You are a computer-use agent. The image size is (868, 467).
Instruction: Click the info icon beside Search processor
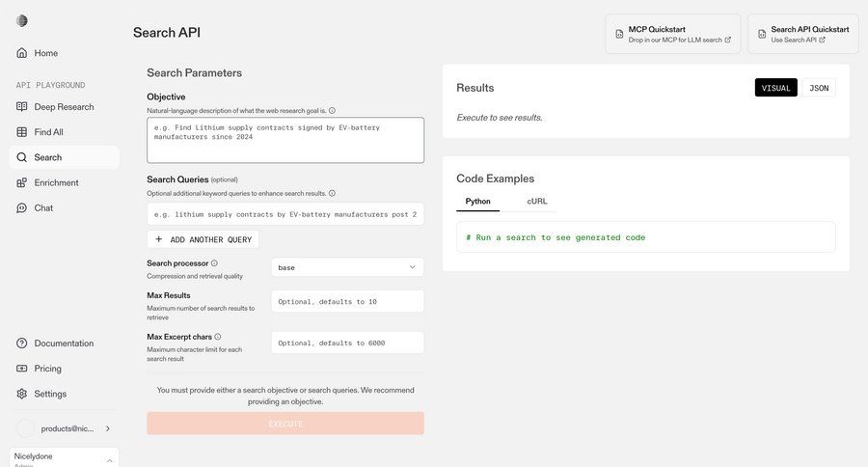click(214, 263)
